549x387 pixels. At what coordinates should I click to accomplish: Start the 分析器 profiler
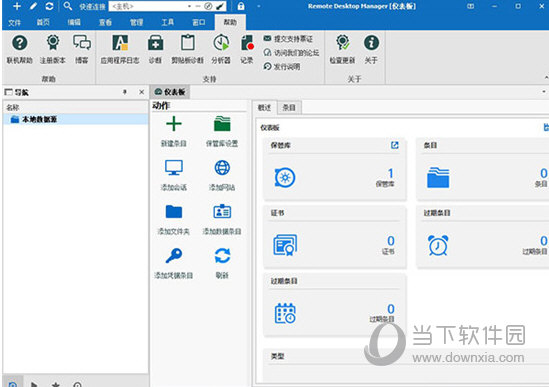coord(221,49)
